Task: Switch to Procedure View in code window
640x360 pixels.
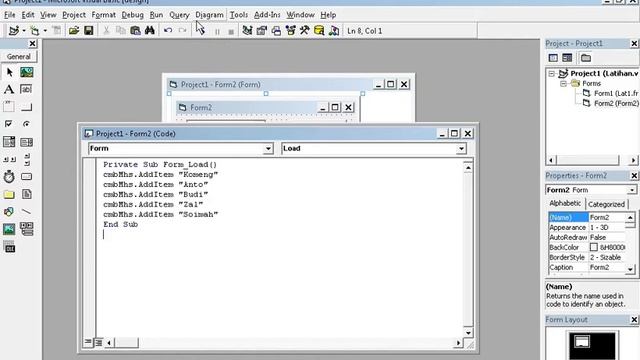Action: click(x=88, y=342)
